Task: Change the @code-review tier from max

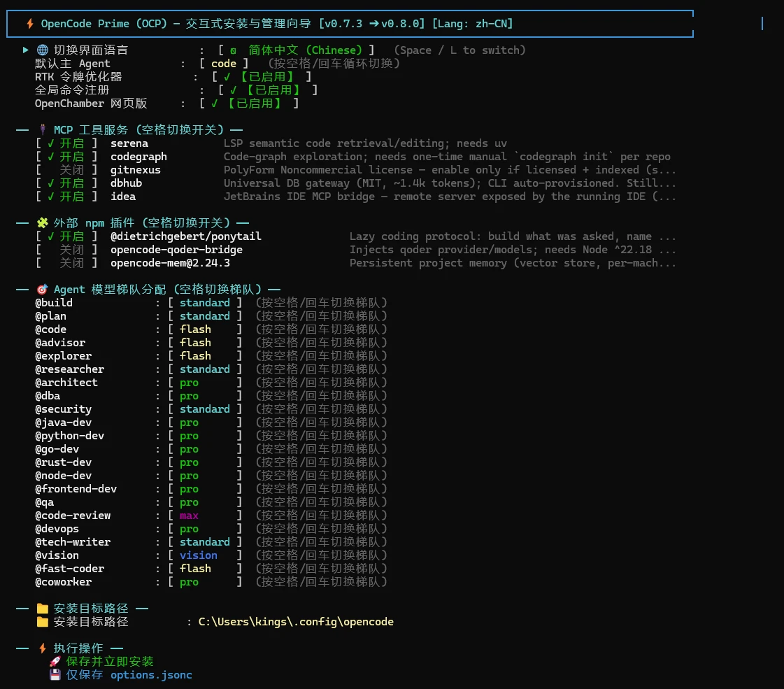Action: 205,516
